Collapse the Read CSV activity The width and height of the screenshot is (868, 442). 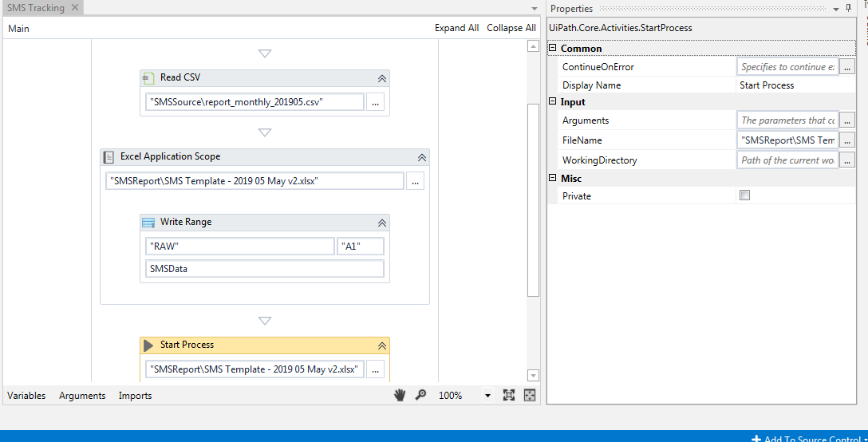pos(381,78)
